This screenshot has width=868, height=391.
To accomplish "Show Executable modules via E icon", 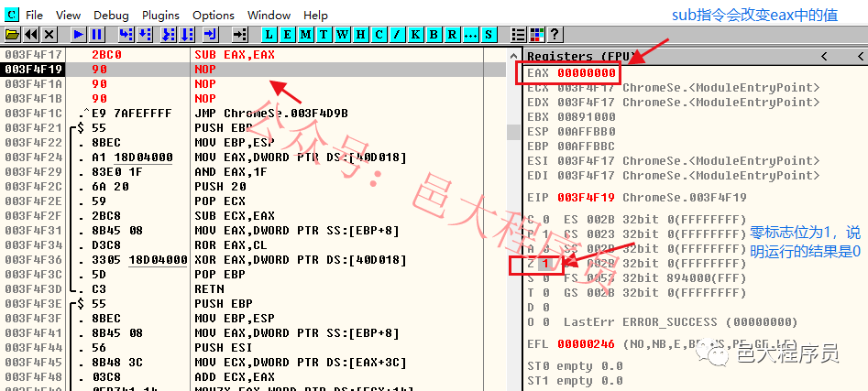I will click(x=287, y=35).
